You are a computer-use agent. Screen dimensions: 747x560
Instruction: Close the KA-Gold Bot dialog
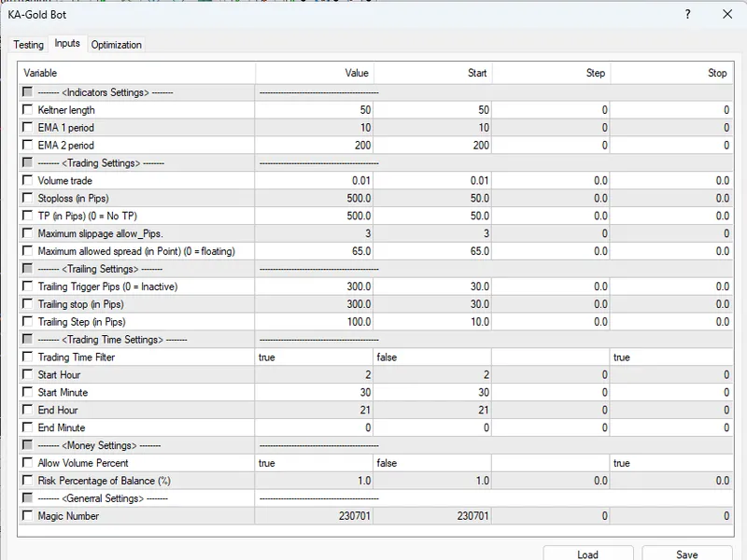click(727, 14)
